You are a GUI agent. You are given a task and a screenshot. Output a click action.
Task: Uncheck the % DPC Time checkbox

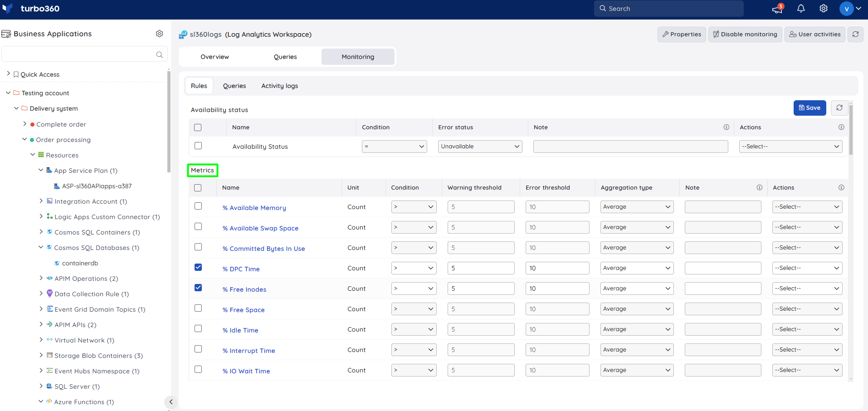click(198, 267)
